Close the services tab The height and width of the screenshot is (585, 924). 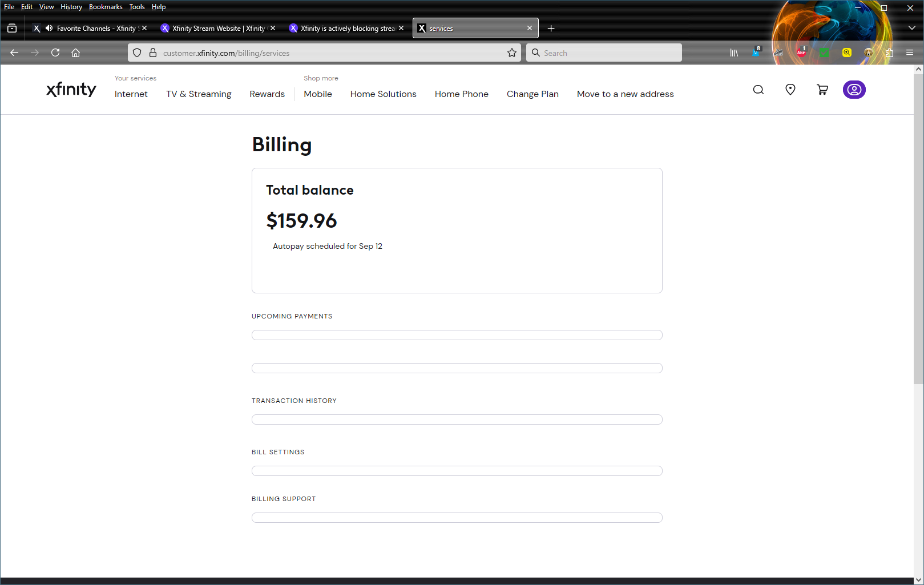coord(530,28)
